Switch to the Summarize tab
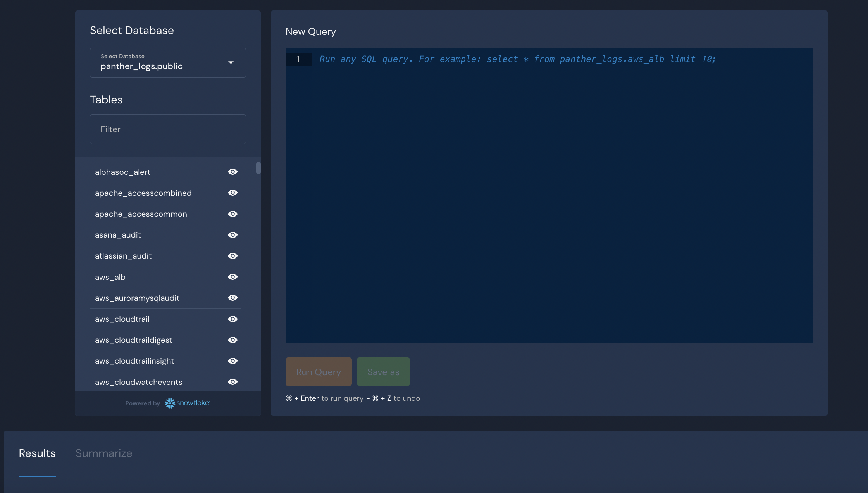 (104, 453)
